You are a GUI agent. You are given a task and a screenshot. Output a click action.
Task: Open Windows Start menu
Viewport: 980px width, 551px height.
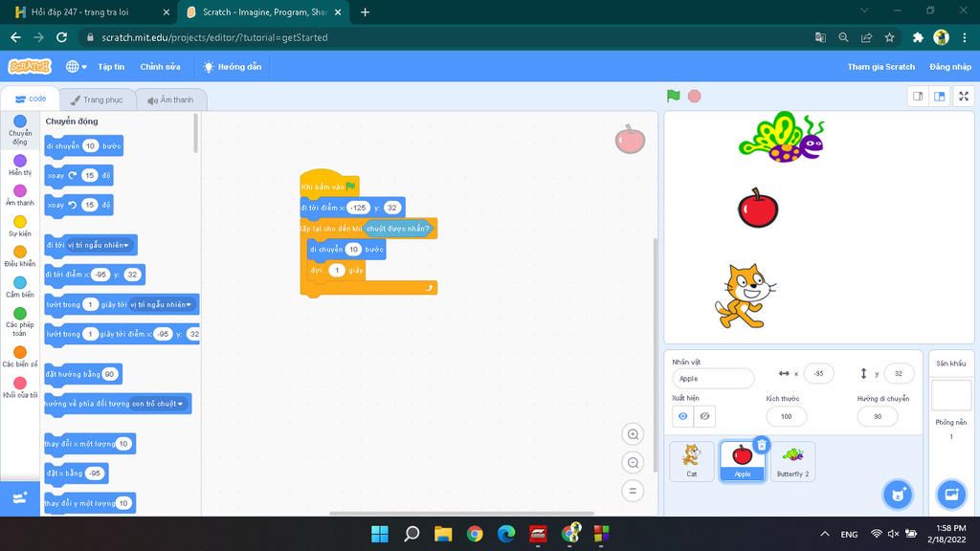379,534
